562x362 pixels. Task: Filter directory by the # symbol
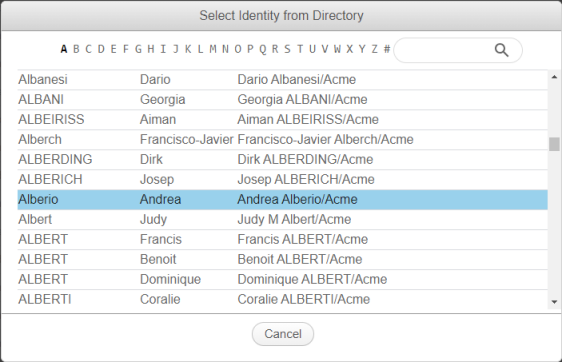(387, 49)
